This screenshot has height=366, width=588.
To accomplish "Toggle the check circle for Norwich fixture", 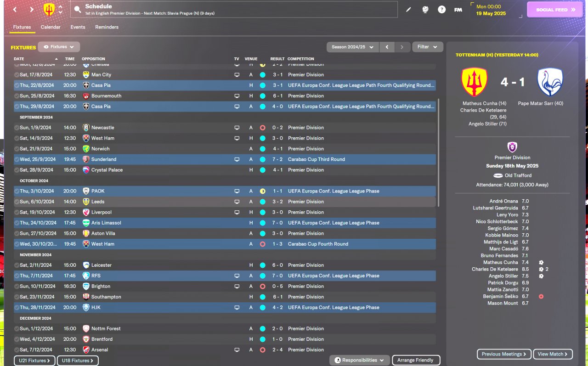I will (17, 149).
